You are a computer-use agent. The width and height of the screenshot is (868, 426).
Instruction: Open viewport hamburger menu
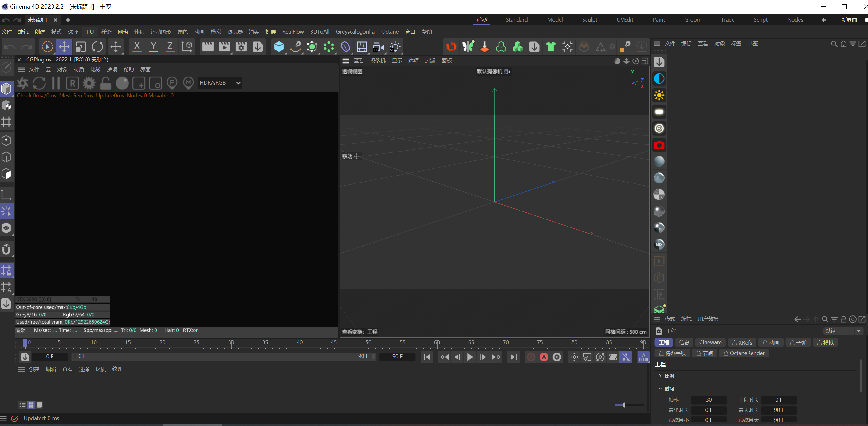(x=345, y=61)
